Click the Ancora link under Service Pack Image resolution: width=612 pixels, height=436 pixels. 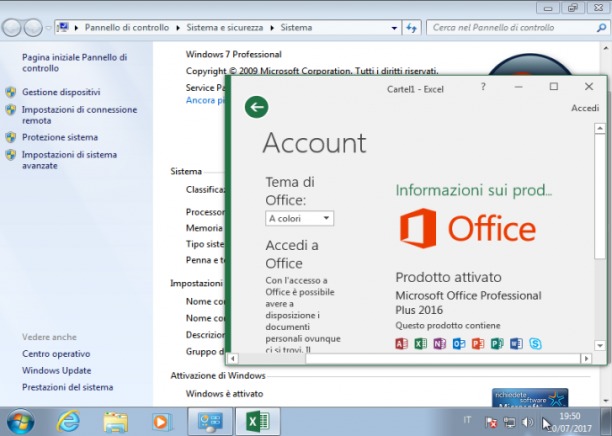point(206,100)
